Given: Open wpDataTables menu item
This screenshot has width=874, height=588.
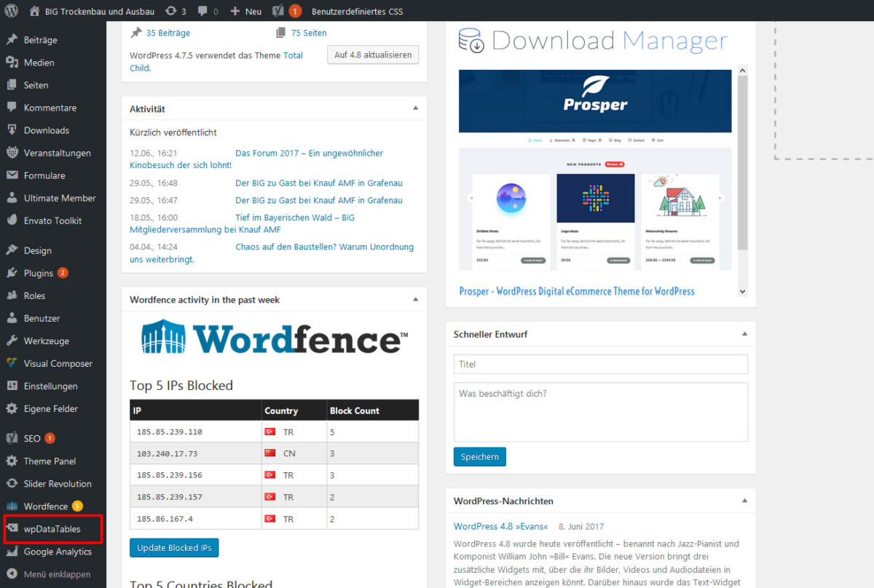Looking at the screenshot, I should point(53,529).
